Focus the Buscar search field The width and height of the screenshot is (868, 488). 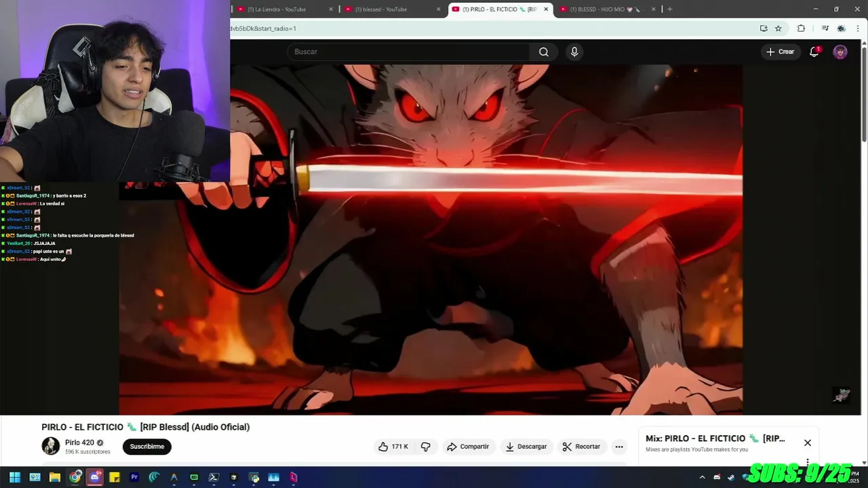coord(409,52)
